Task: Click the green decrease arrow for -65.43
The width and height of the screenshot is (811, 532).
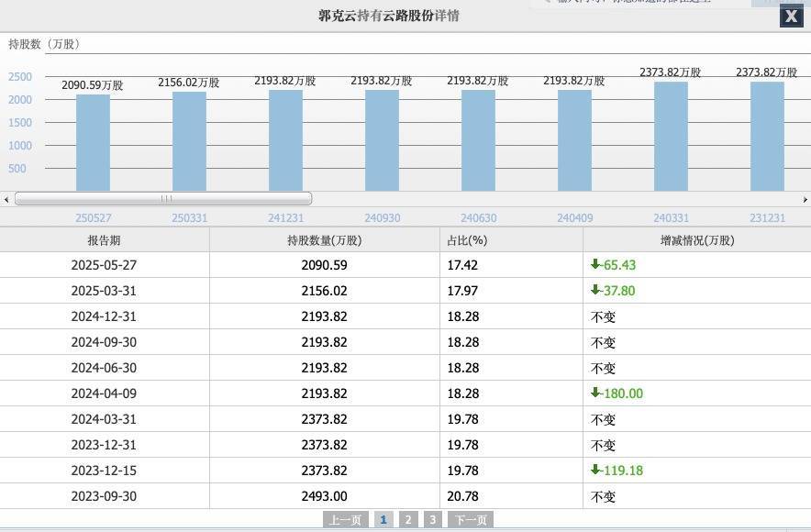Action: click(x=595, y=264)
